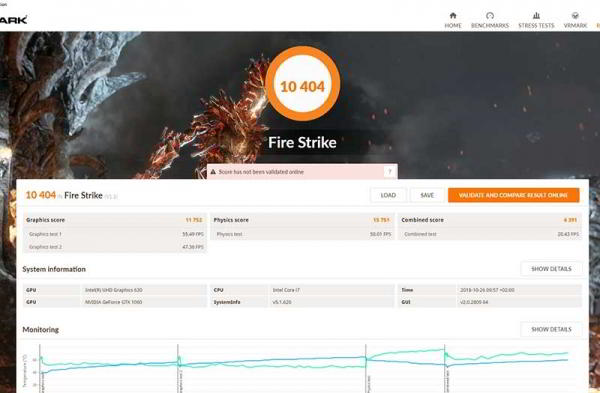Viewport: 600px width, 393px height.
Task: Click the orange 10 404 score circle
Action: [302, 83]
